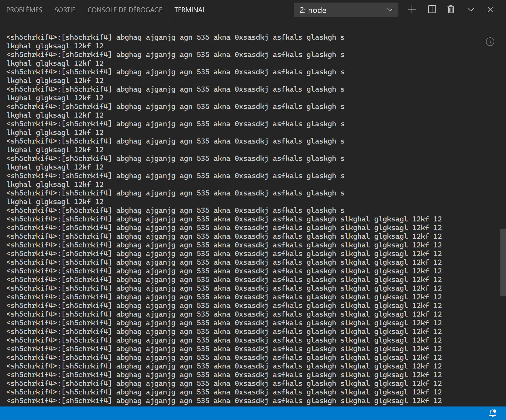Open notifications bell in status bar
The image size is (506, 420).
[x=493, y=413]
